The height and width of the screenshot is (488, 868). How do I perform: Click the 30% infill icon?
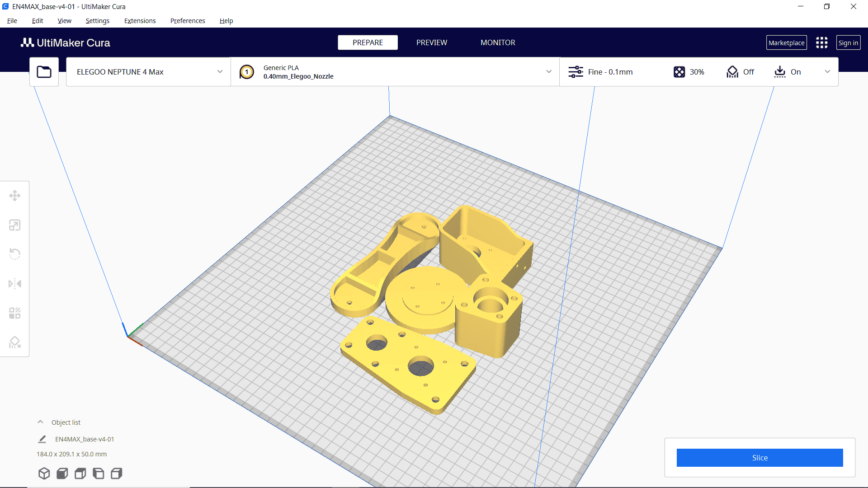679,72
